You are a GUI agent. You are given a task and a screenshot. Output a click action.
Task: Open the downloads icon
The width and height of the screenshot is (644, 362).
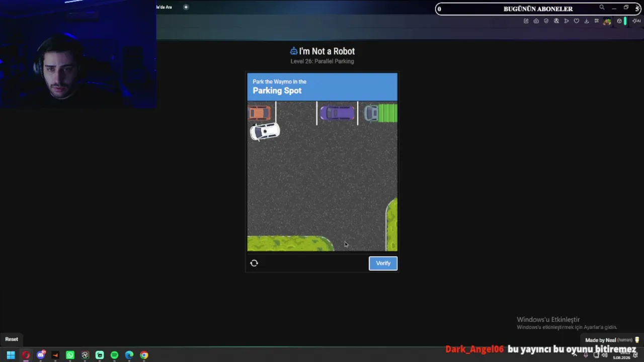point(587,21)
